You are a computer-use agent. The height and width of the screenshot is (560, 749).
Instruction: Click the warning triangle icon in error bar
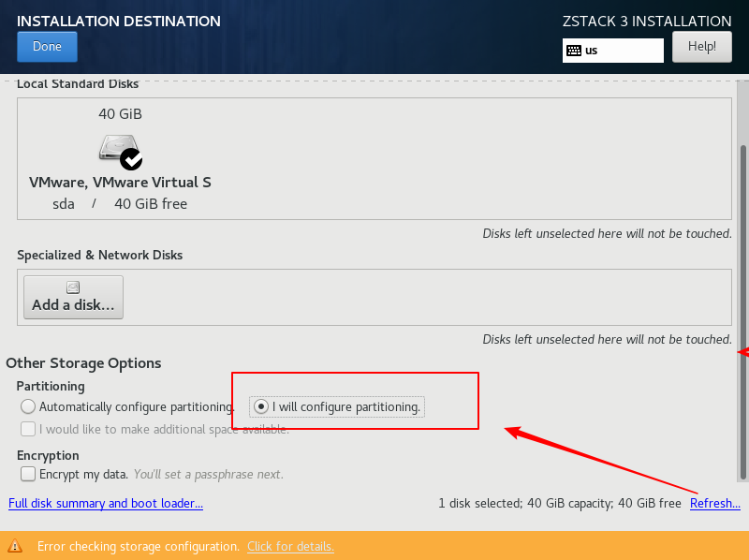point(15,545)
